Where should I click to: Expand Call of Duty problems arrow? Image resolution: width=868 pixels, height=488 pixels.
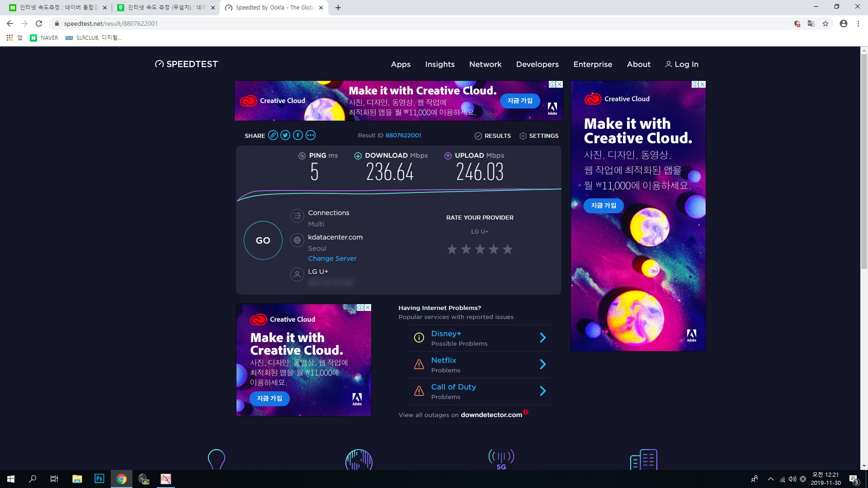pyautogui.click(x=543, y=391)
